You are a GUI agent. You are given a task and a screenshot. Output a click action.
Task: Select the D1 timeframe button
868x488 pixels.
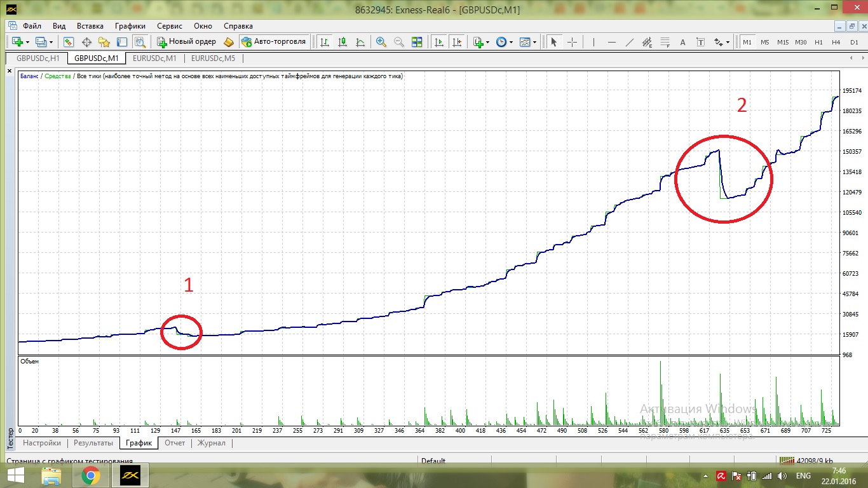pyautogui.click(x=854, y=42)
